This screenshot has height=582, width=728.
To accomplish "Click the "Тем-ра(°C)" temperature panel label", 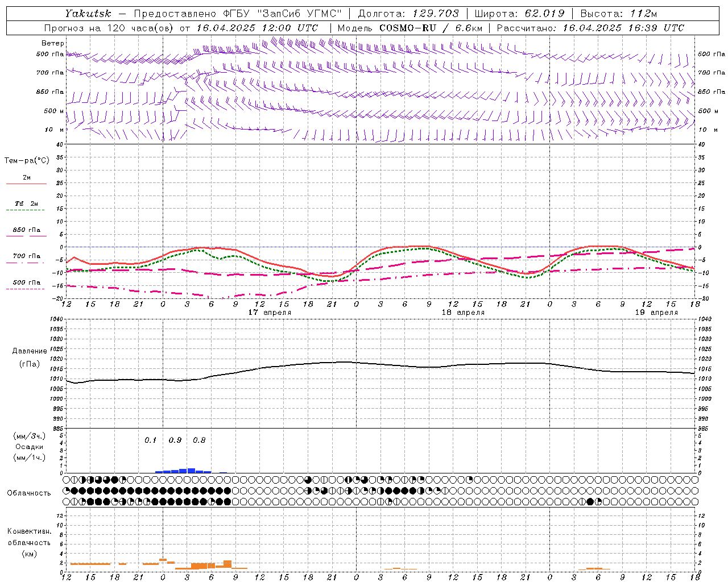I will [x=27, y=161].
